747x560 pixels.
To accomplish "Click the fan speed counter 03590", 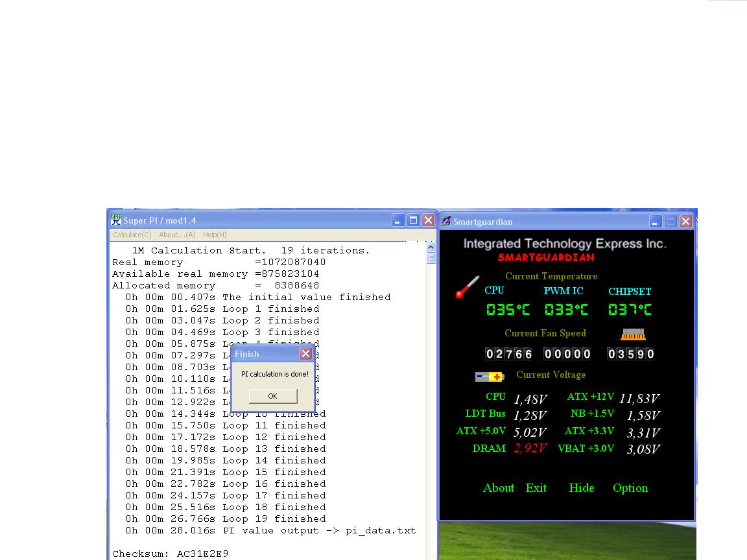I will point(630,354).
